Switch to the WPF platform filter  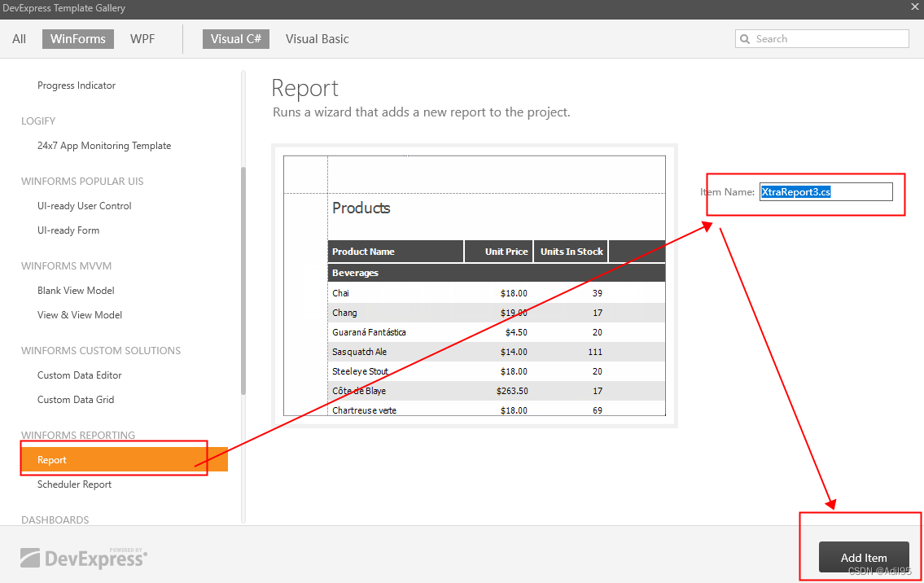pos(142,39)
